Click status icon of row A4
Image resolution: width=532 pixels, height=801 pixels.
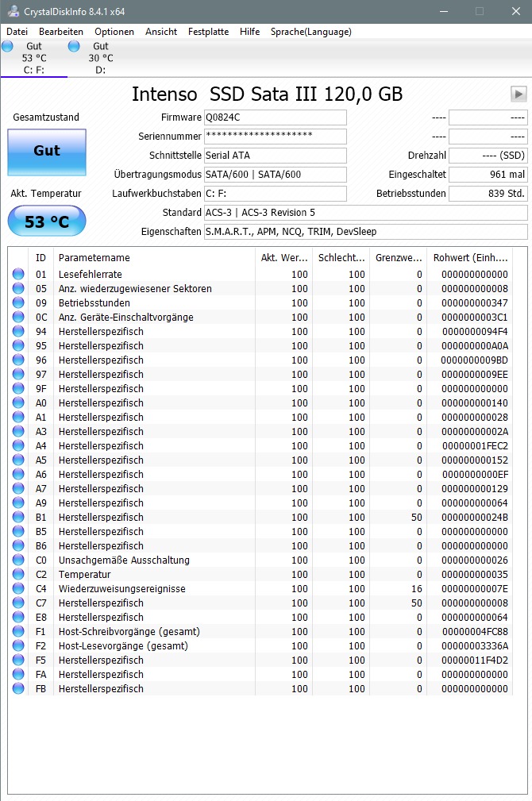18,445
